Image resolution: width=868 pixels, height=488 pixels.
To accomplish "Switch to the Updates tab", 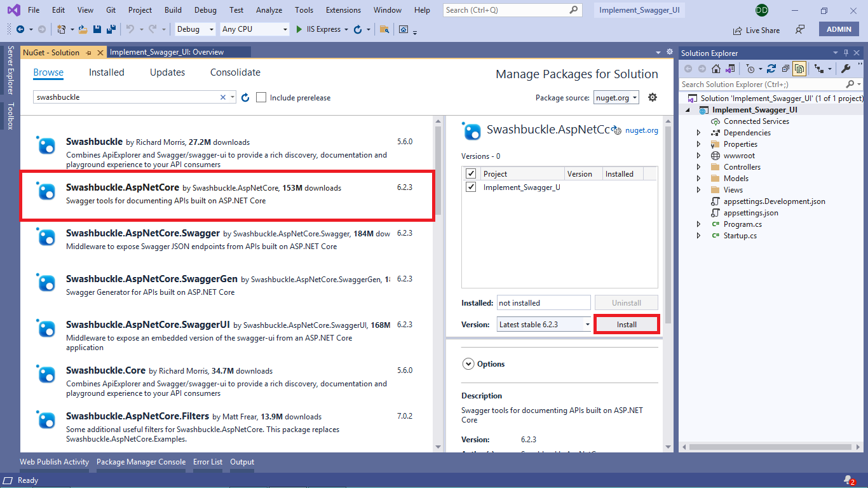I will click(x=167, y=72).
